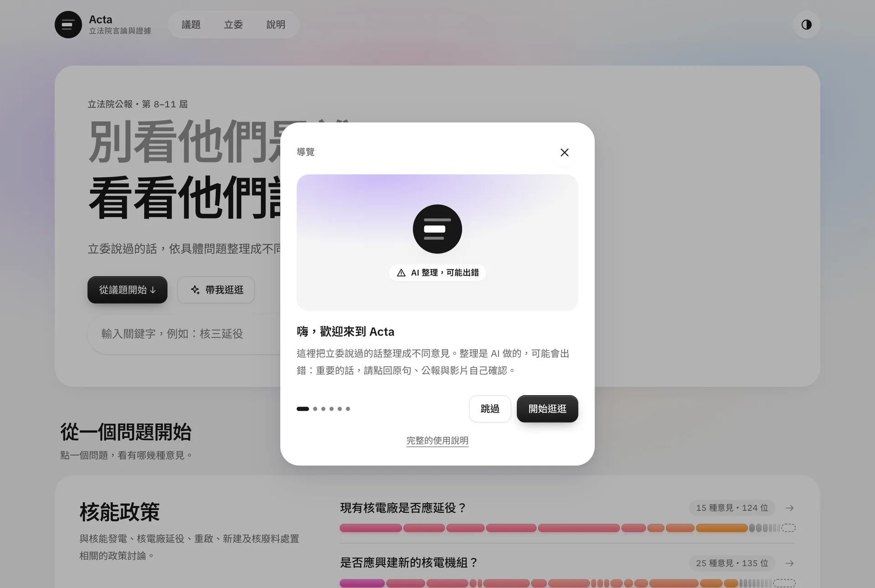The image size is (875, 588).
Task: Click the large Acta logo in tour card
Action: pyautogui.click(x=437, y=229)
